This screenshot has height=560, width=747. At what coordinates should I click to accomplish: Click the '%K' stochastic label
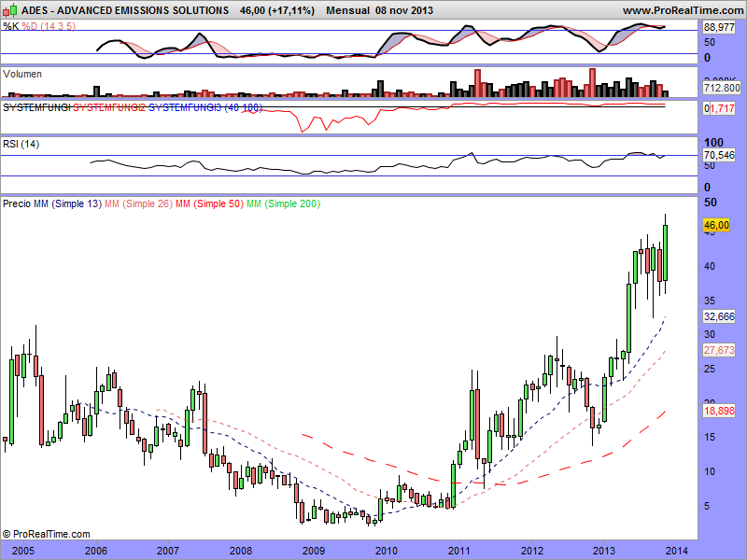pos(11,26)
